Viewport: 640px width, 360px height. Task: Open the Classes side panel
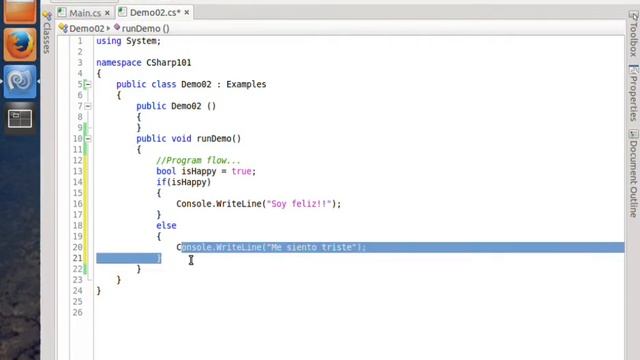pyautogui.click(x=47, y=33)
